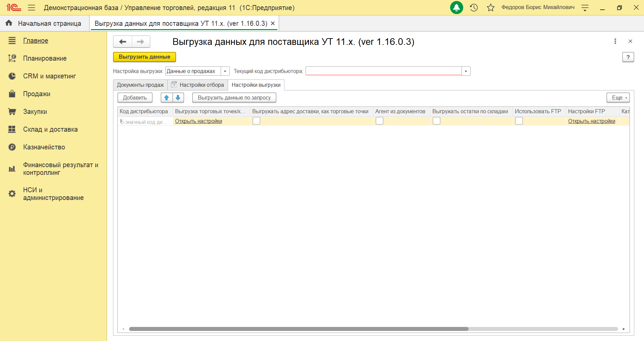Click the Код дистрибьютора cell in first row
The image size is (644, 341).
click(x=145, y=121)
